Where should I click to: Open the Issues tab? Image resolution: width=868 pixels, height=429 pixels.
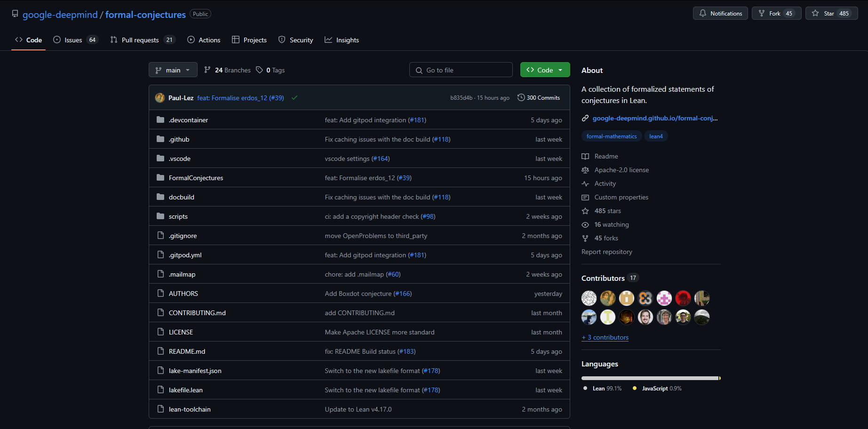pos(75,40)
